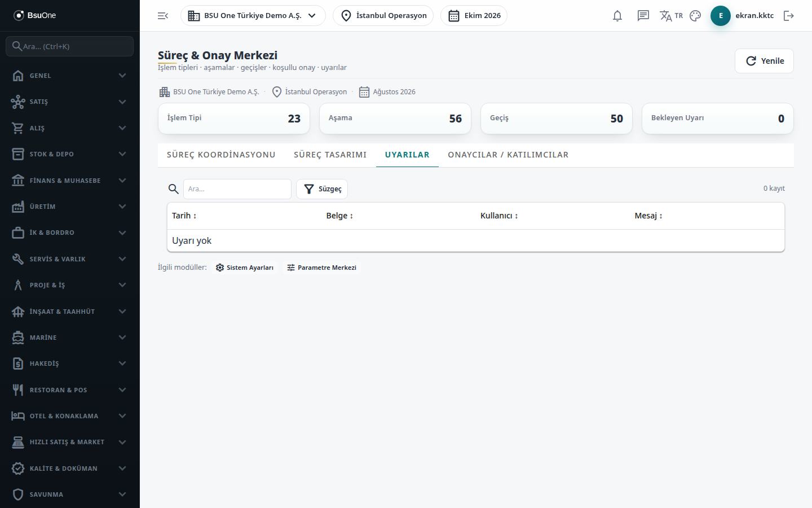The width and height of the screenshot is (812, 508).
Task: Open the theme palette icon
Action: click(695, 16)
